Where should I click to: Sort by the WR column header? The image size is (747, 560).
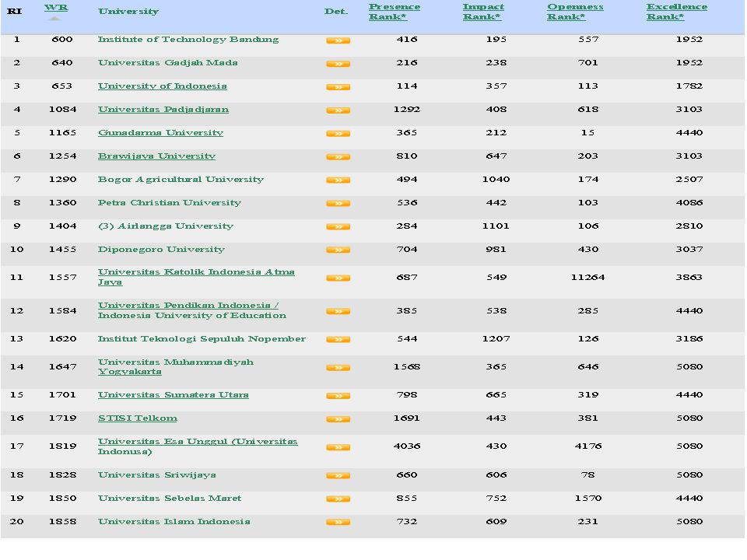56,8
